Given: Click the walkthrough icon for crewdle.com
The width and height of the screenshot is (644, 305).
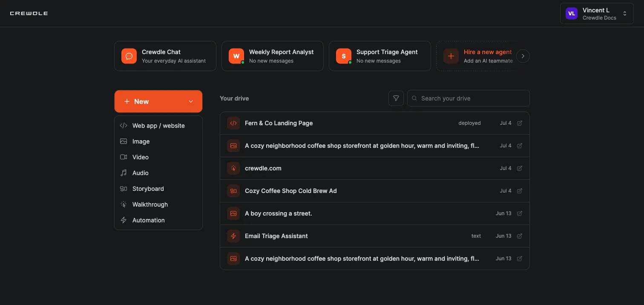Looking at the screenshot, I should click(233, 168).
